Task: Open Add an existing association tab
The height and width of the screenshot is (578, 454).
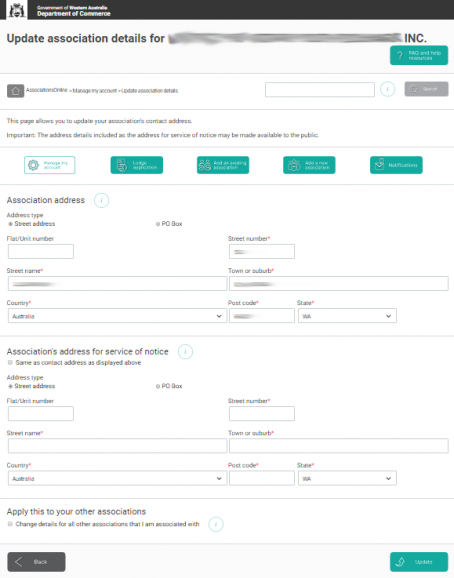Action: [x=223, y=165]
